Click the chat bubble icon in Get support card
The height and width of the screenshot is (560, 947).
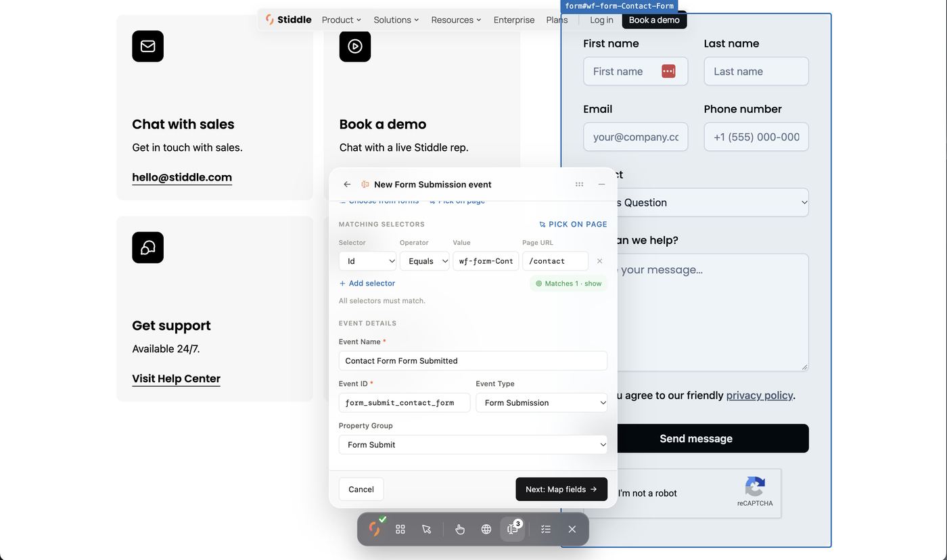click(147, 248)
